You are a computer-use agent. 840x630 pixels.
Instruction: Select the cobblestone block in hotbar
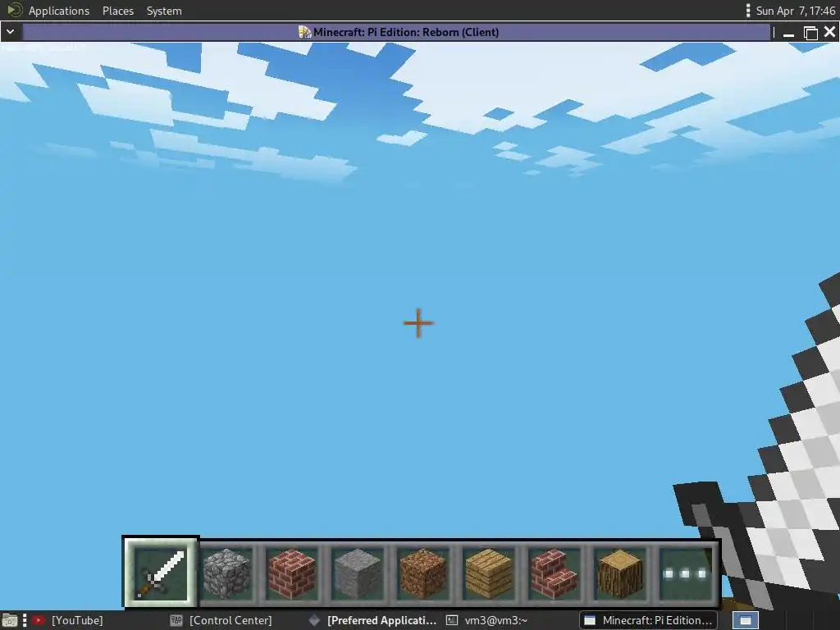226,573
